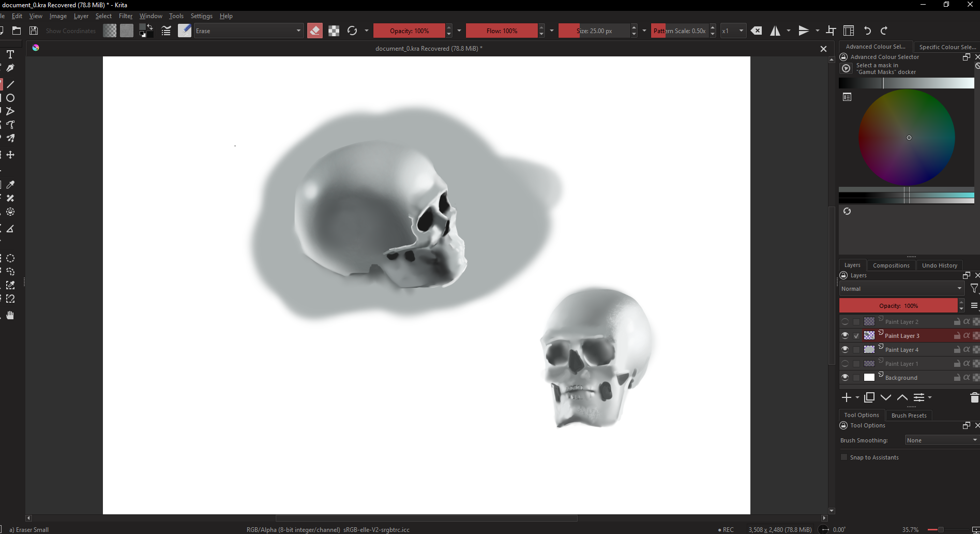The height and width of the screenshot is (534, 980).
Task: Toggle vertical mirror tool
Action: 804,31
